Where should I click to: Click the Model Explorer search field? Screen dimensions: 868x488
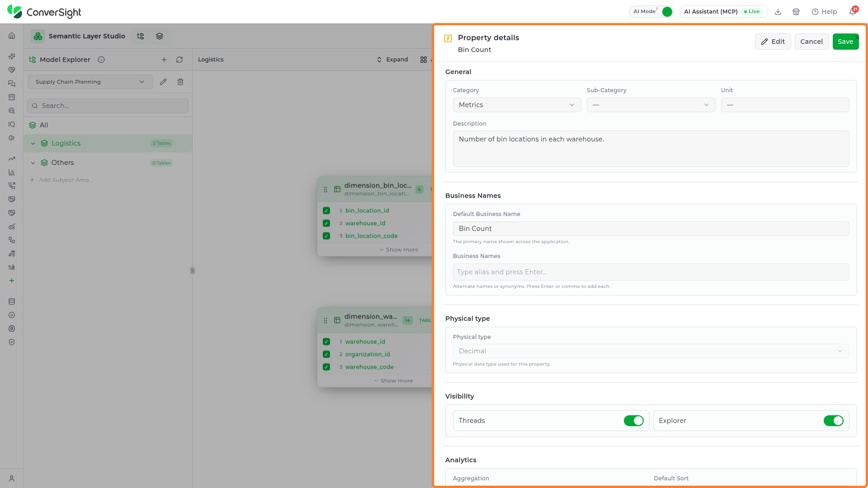click(x=108, y=106)
